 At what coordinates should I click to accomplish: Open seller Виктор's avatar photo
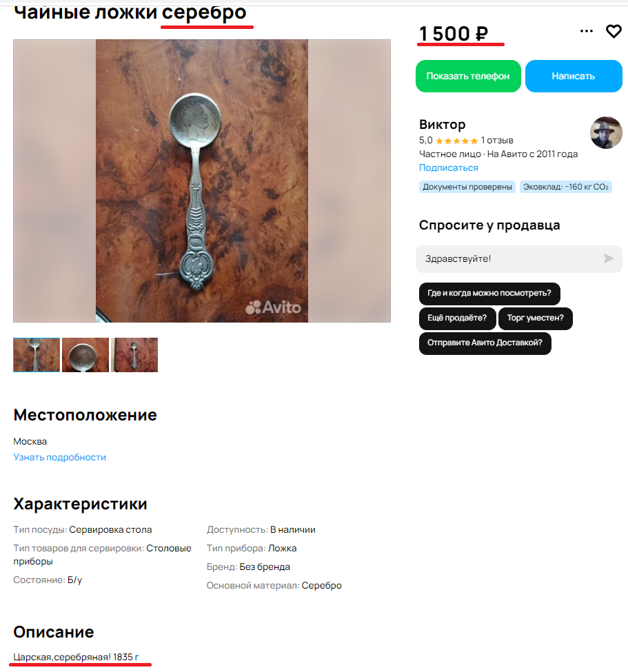[x=606, y=133]
